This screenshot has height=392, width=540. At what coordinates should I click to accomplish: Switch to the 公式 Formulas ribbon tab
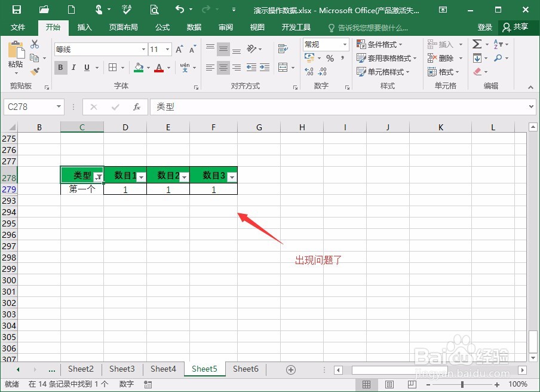point(162,27)
